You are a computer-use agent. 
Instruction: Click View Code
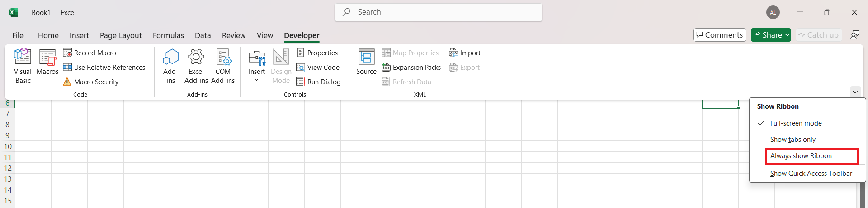(x=318, y=68)
